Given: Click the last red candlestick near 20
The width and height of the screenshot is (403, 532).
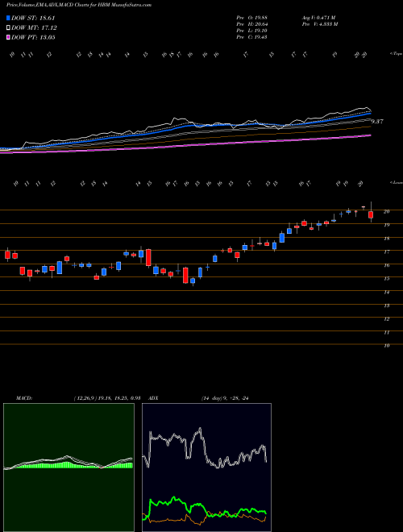Looking at the screenshot, I should (371, 214).
